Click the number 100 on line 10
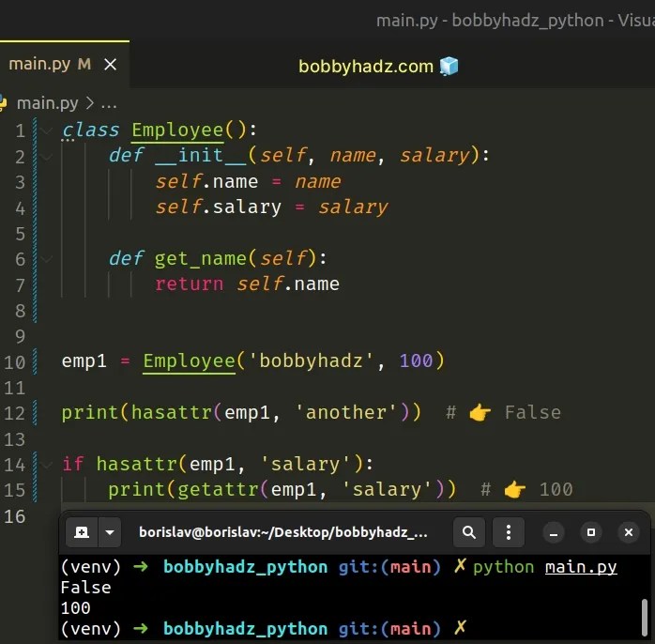Viewport: 655px width, 644px height. click(416, 360)
